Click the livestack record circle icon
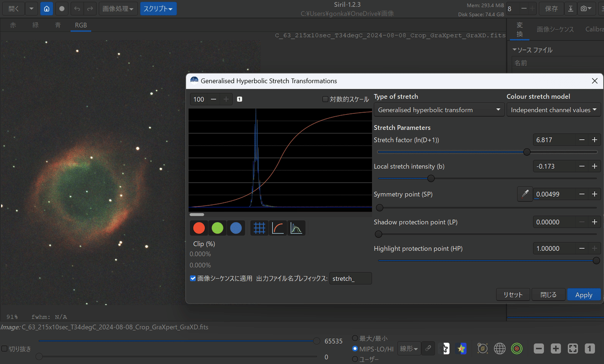 tap(61, 9)
